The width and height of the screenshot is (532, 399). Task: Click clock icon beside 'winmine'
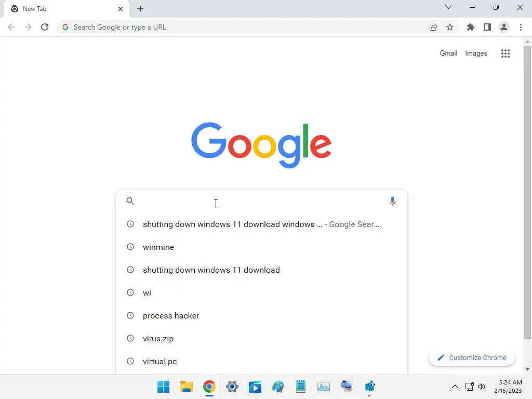(x=130, y=247)
